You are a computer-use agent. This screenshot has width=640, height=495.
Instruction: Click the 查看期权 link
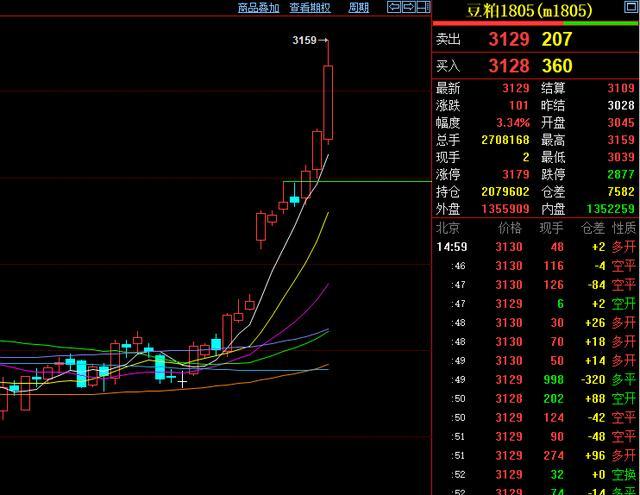[310, 7]
